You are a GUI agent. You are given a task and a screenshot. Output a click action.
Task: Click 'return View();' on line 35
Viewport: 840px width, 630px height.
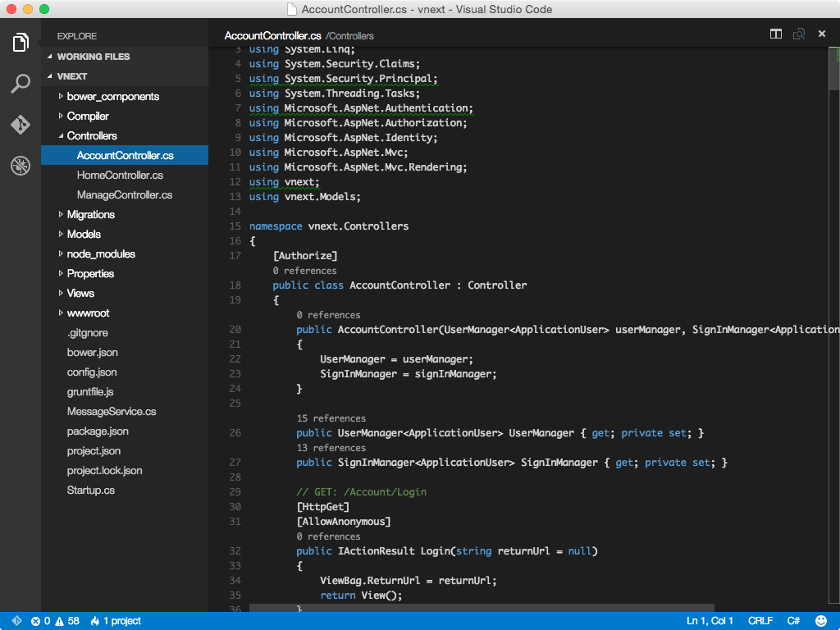click(361, 596)
